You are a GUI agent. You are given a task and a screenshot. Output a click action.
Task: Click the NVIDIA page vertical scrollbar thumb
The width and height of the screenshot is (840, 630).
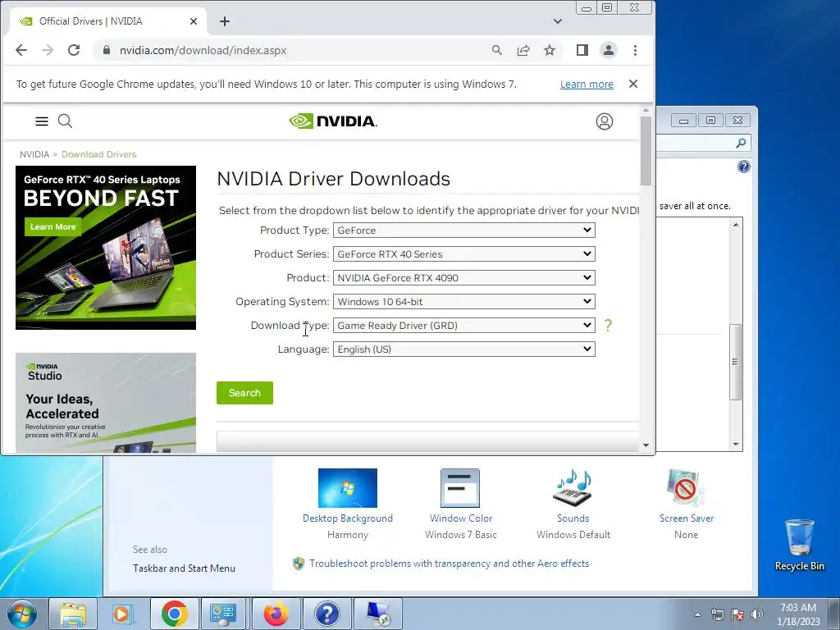coord(646,150)
